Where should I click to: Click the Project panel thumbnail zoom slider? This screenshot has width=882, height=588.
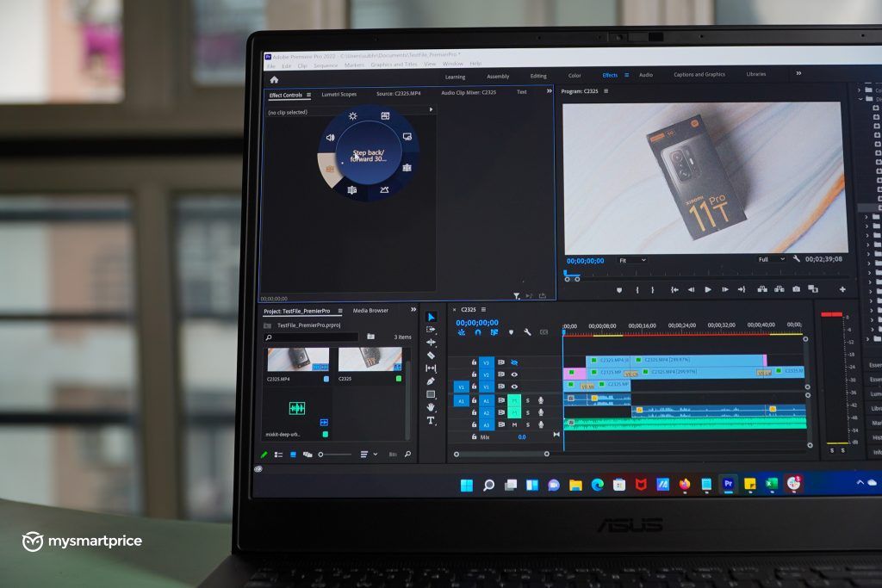pos(335,455)
